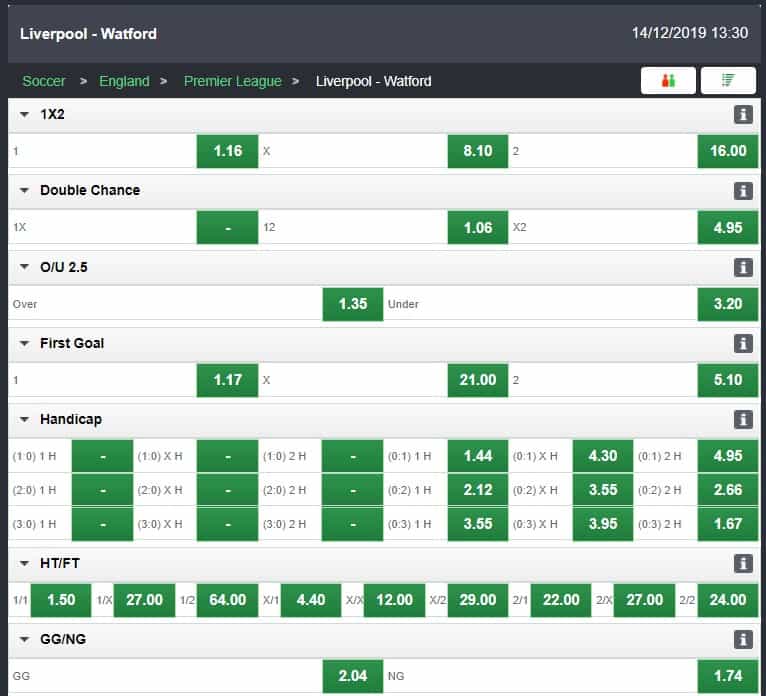Select away win odds 16.00
Image resolution: width=766 pixels, height=696 pixels.
click(728, 151)
